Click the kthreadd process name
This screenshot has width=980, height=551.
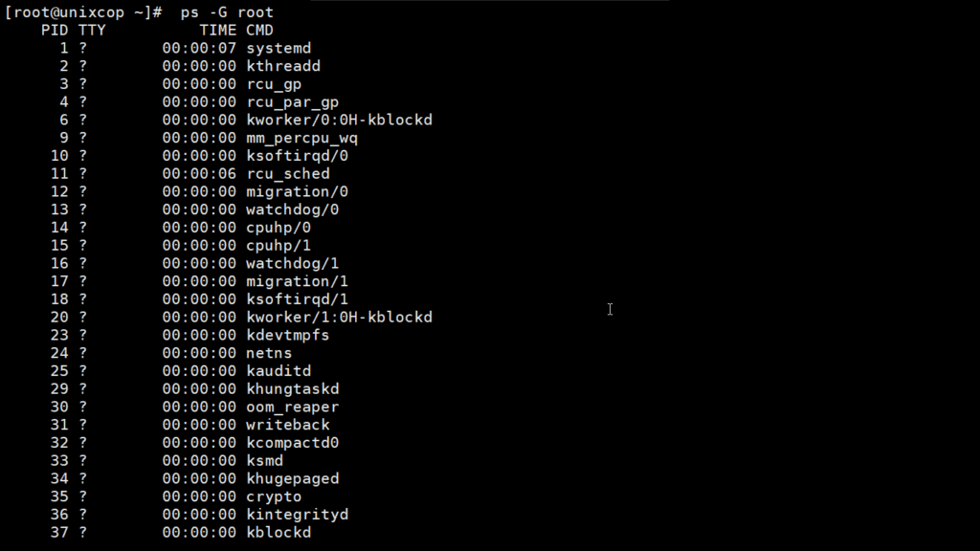click(283, 66)
